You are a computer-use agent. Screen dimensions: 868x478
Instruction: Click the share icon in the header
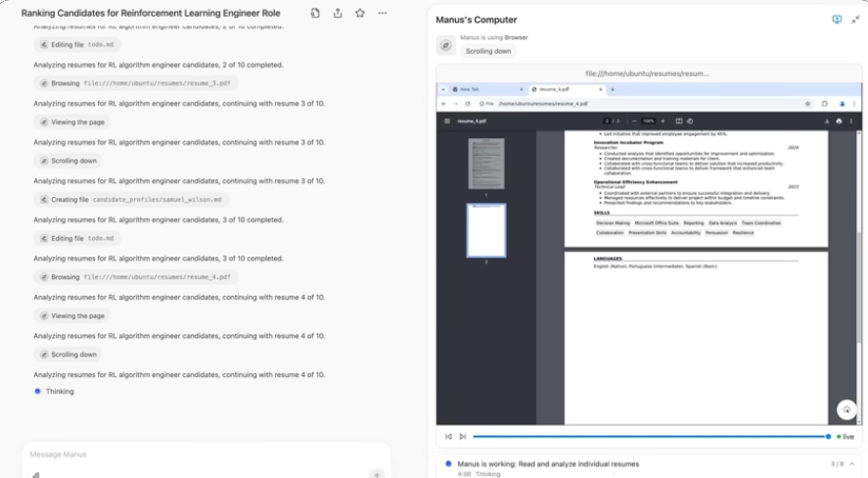coord(338,13)
